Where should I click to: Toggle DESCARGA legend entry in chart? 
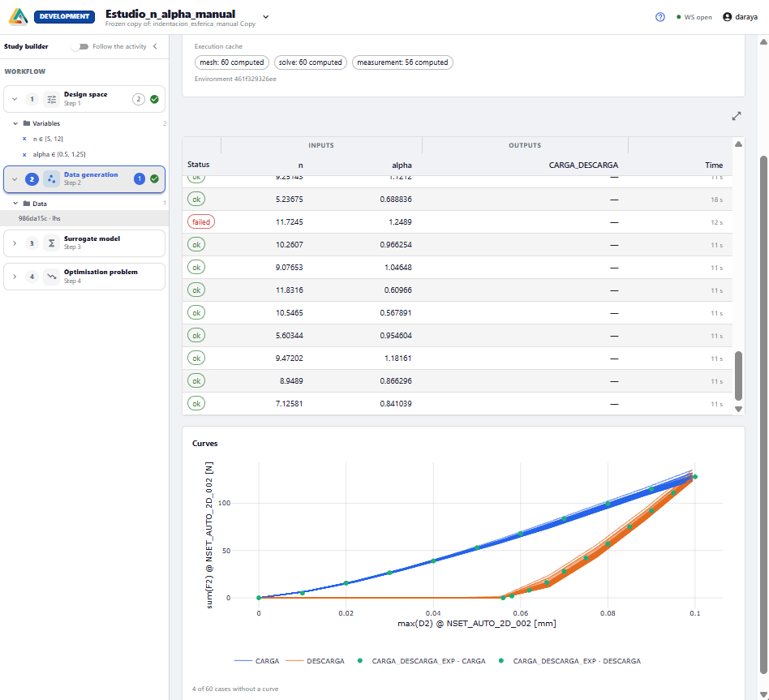(315, 661)
